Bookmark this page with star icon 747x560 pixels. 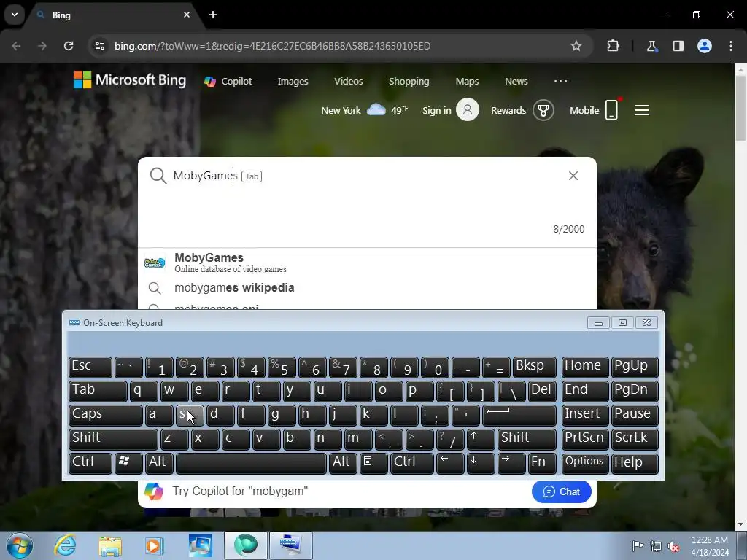point(576,46)
